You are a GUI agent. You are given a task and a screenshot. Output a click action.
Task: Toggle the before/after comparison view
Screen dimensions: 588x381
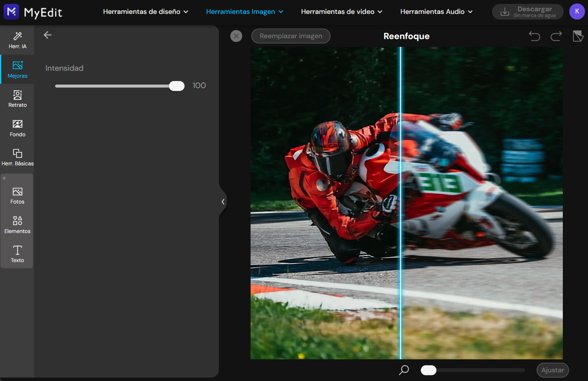pyautogui.click(x=578, y=36)
